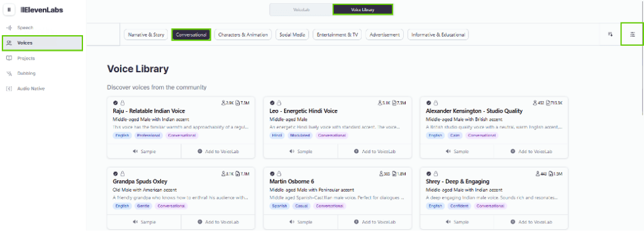Open the sort order icon
This screenshot has width=644, height=231.
[x=610, y=35]
